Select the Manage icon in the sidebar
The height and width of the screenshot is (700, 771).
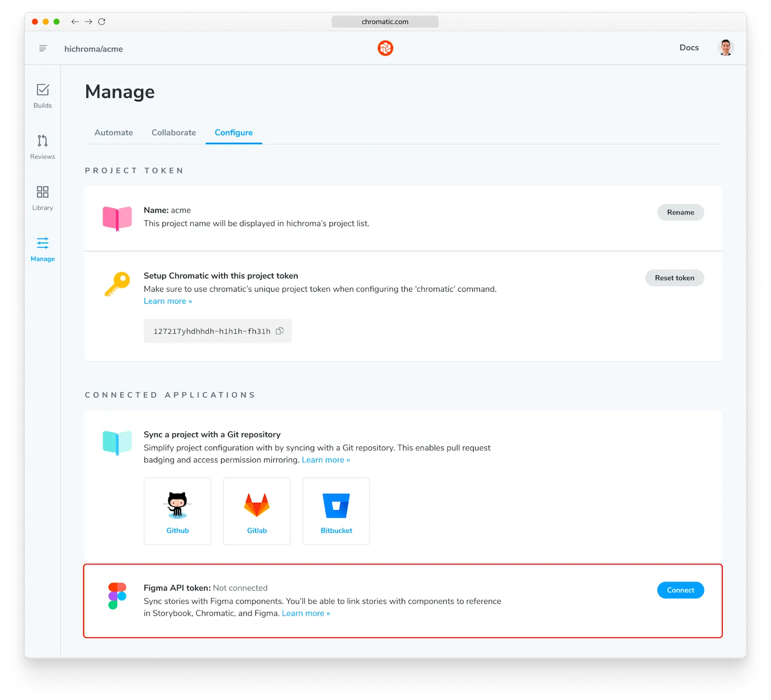click(42, 248)
